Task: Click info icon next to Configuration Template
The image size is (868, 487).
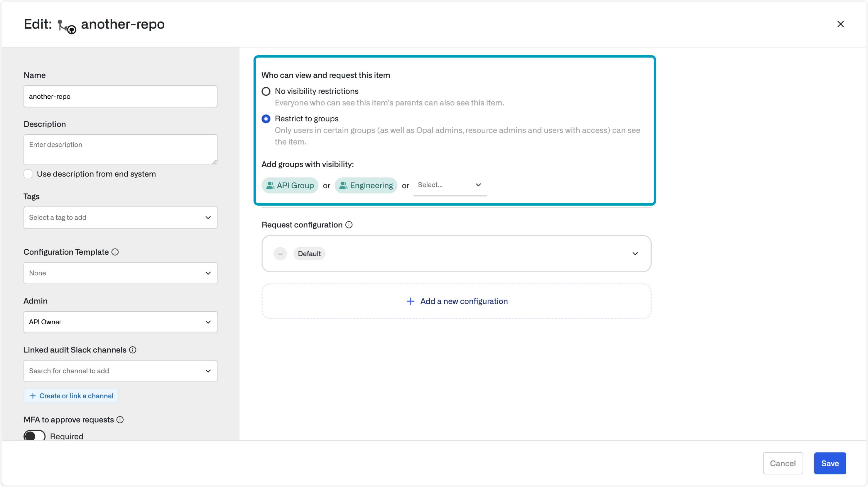Action: (x=115, y=252)
